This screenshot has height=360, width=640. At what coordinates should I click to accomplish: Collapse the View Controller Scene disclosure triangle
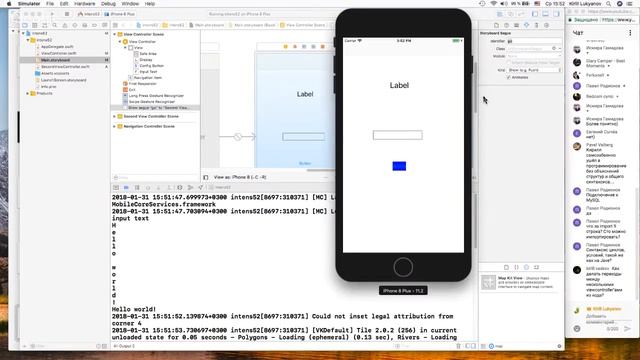(x=115, y=35)
